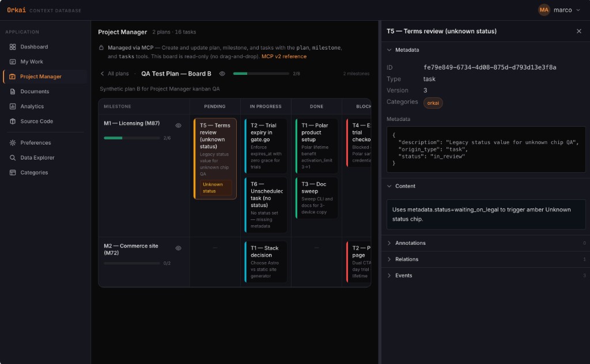Open the MCP v2 reference link
This screenshot has height=364, width=590.
pyautogui.click(x=283, y=56)
